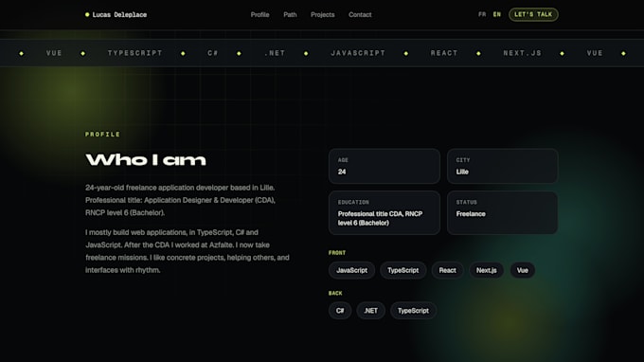Select the CITY Lille info card
The height and width of the screenshot is (362, 644).
coord(502,166)
